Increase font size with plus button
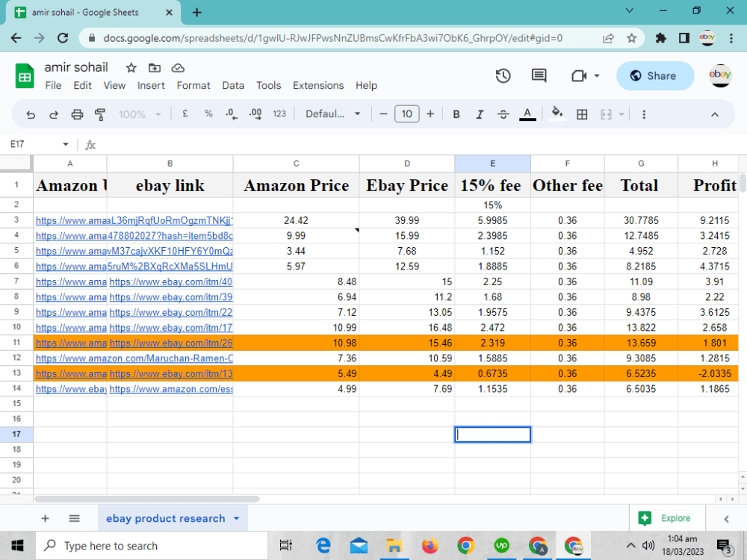Image resolution: width=747 pixels, height=560 pixels. coord(430,114)
